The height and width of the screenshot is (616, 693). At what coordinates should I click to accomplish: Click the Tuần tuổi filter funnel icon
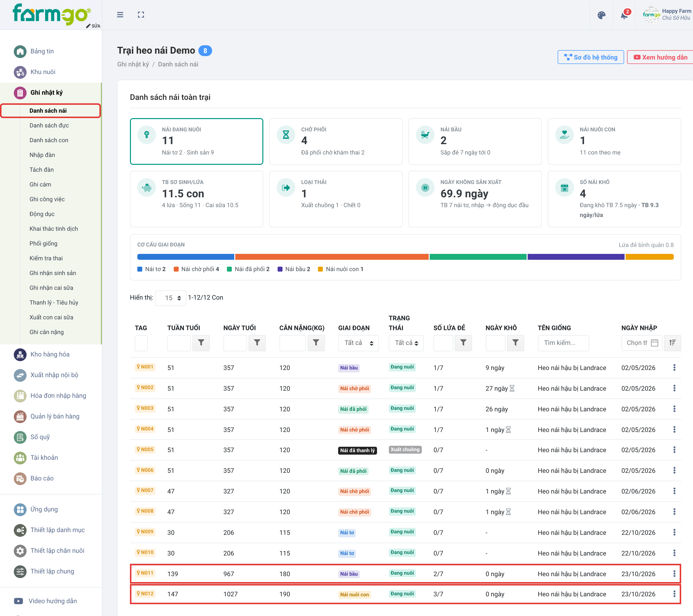coord(201,343)
